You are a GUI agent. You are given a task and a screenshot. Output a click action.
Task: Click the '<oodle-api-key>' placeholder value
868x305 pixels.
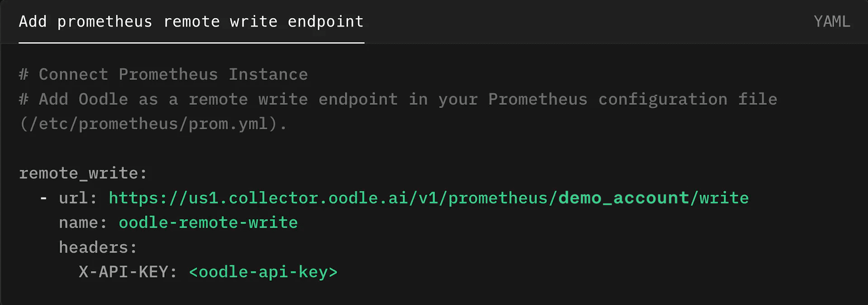point(263,272)
